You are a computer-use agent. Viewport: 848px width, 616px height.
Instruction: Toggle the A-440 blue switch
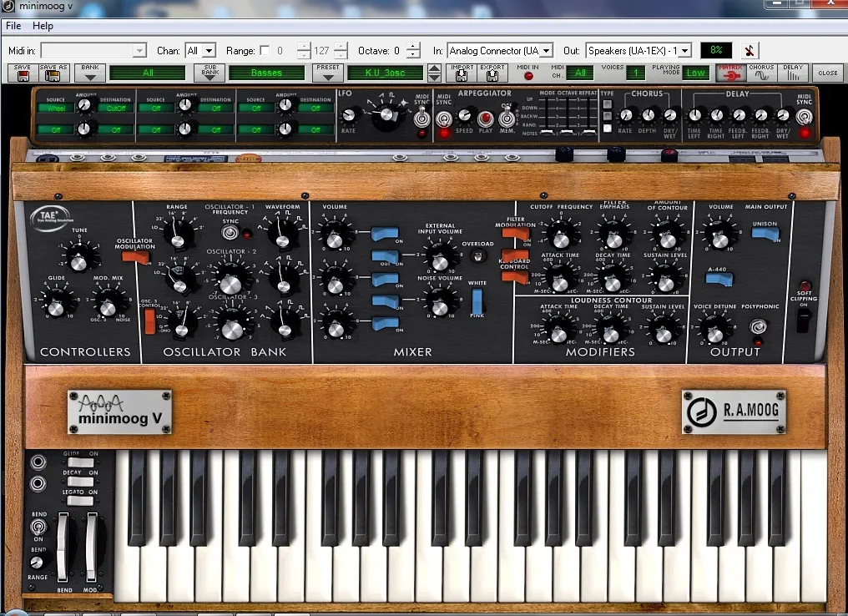pos(719,279)
